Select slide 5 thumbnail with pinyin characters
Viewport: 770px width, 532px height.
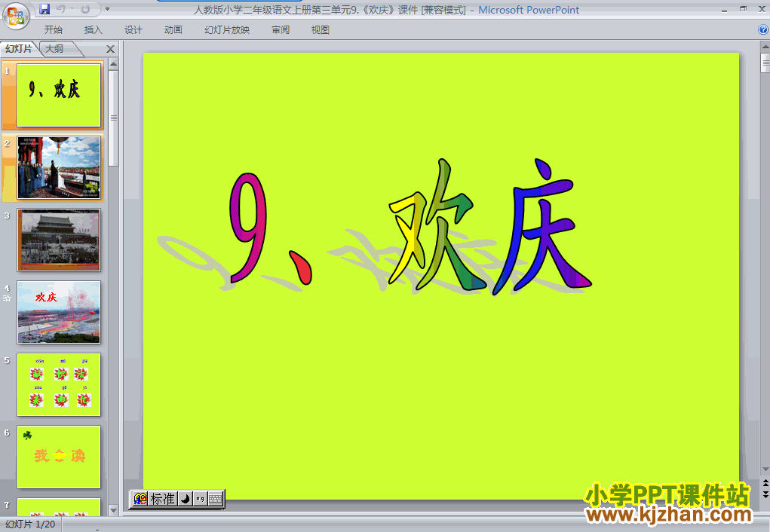point(59,385)
